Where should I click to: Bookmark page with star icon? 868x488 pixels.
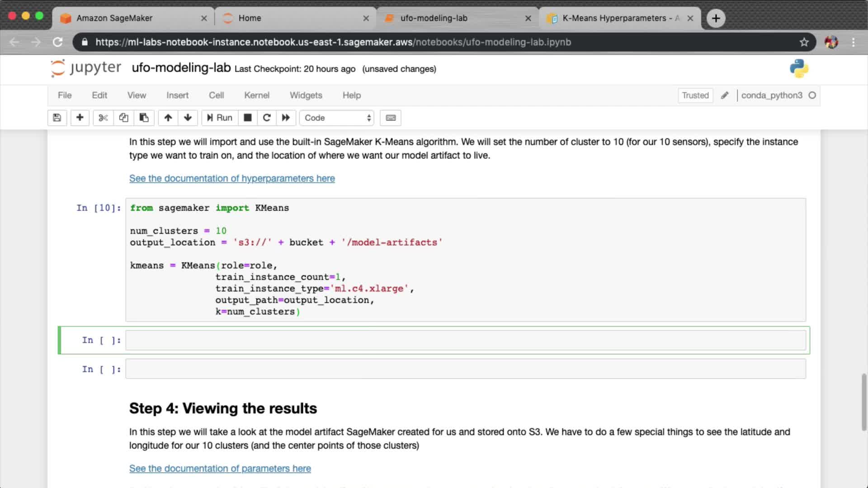[804, 42]
